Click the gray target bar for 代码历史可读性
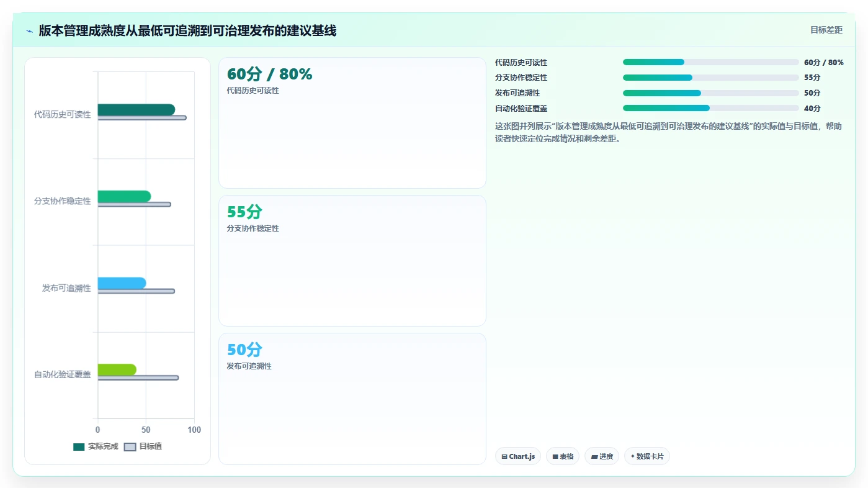868x488 pixels. pos(142,118)
